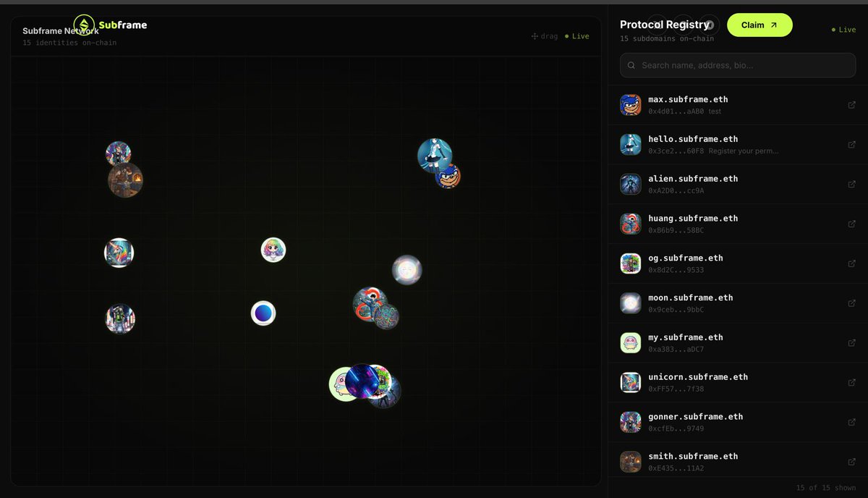Click the huang.subframe.eth avatar thumbnail
The image size is (868, 498).
[631, 224]
